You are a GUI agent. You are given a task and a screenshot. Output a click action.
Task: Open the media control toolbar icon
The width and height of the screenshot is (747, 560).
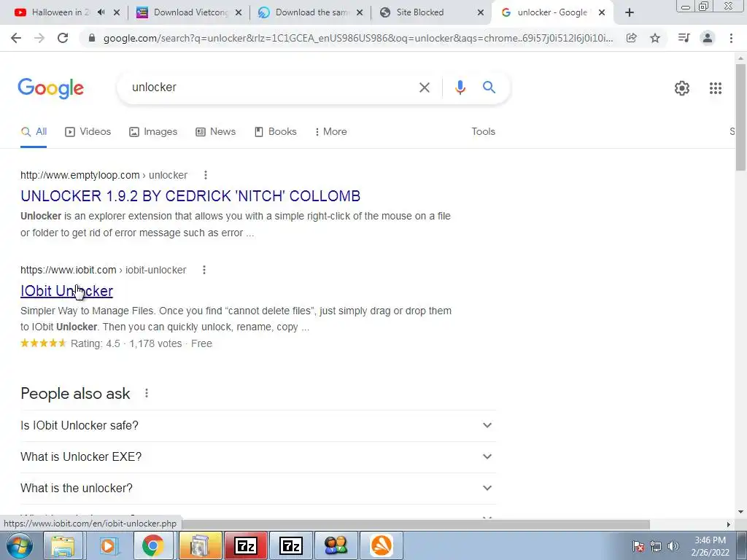click(x=684, y=38)
